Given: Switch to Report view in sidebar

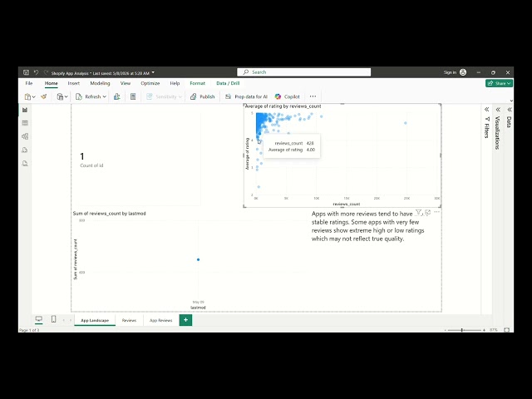Looking at the screenshot, I should pos(25,110).
